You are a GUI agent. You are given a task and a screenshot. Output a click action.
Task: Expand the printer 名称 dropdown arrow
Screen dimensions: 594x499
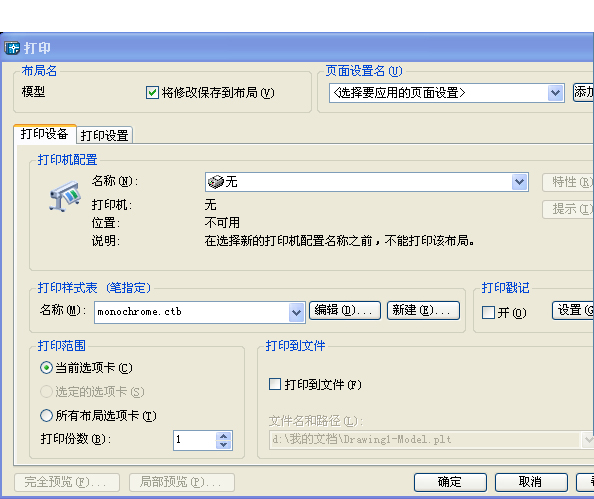click(x=519, y=182)
